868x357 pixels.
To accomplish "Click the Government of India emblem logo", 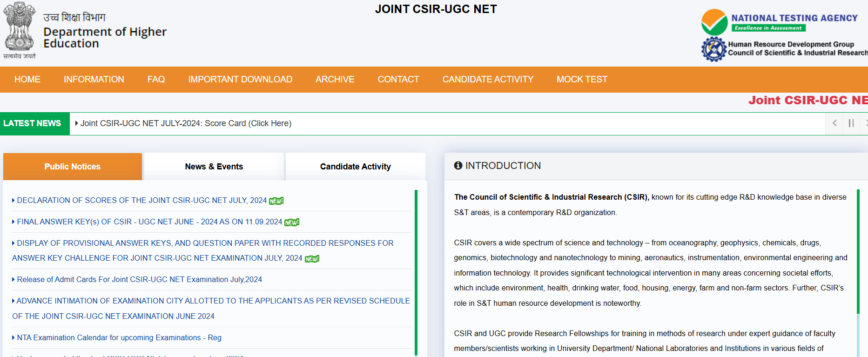I will (20, 30).
